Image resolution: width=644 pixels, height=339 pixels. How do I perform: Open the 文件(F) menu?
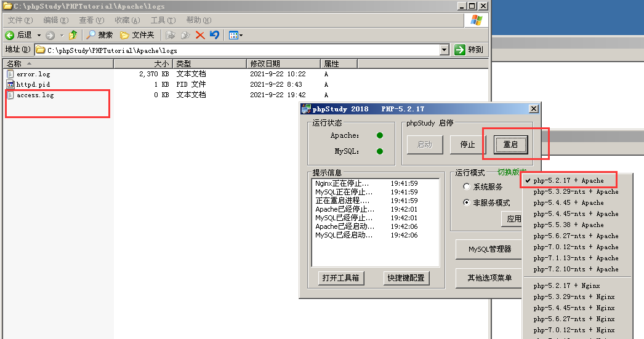(x=20, y=20)
